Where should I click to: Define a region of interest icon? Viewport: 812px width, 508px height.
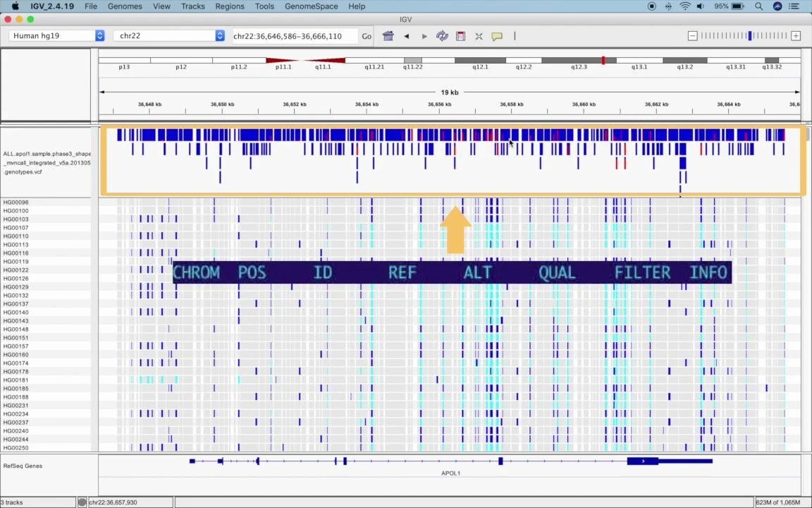click(x=460, y=36)
